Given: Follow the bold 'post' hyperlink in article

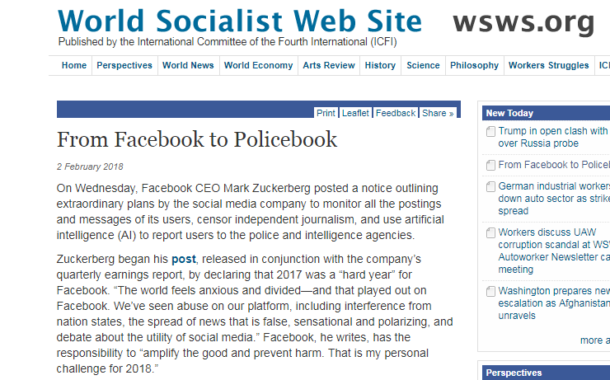Looking at the screenshot, I should point(184,259).
